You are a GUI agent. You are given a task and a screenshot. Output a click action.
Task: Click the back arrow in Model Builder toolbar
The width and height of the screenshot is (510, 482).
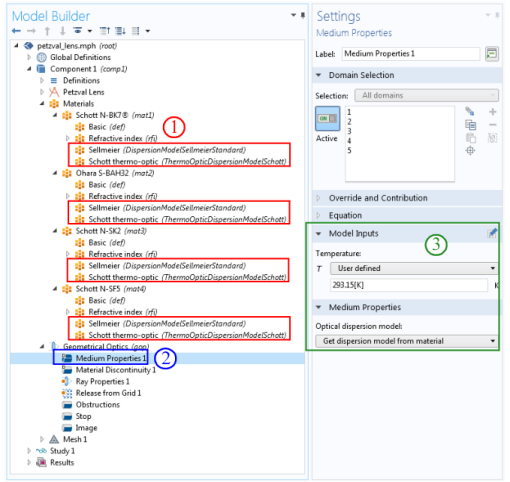pyautogui.click(x=16, y=31)
